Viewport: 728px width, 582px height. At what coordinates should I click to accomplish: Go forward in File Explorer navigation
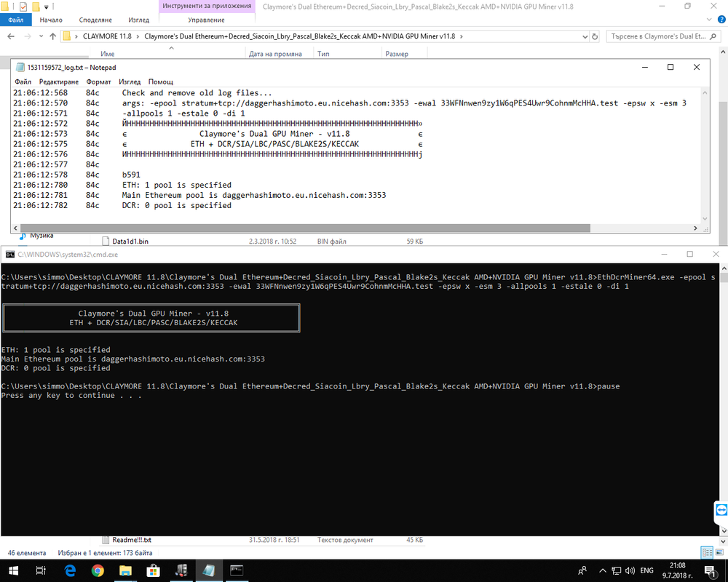(28, 36)
